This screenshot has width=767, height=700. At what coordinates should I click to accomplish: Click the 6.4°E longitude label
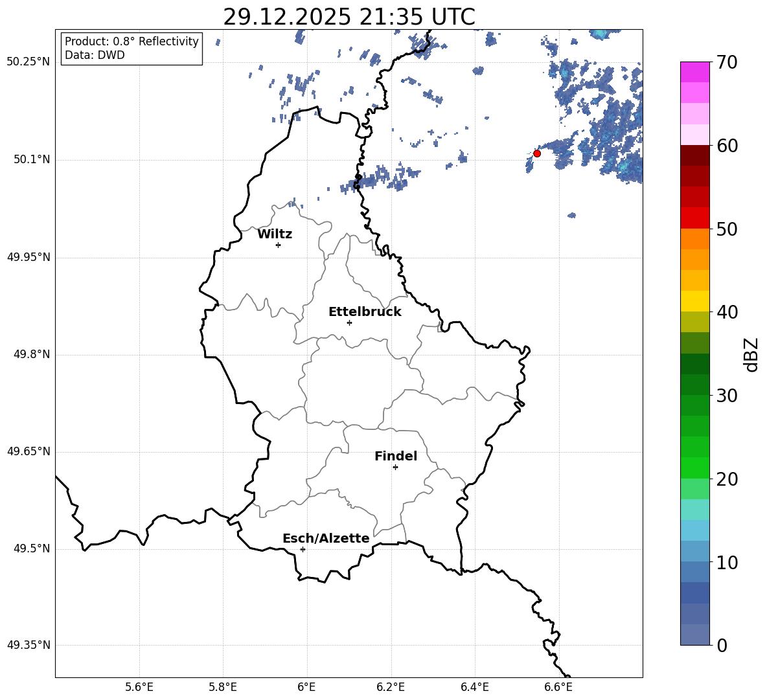click(x=474, y=687)
